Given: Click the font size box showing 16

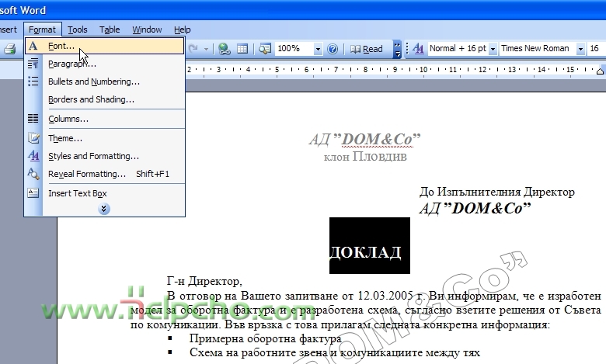Looking at the screenshot, I should tap(597, 49).
